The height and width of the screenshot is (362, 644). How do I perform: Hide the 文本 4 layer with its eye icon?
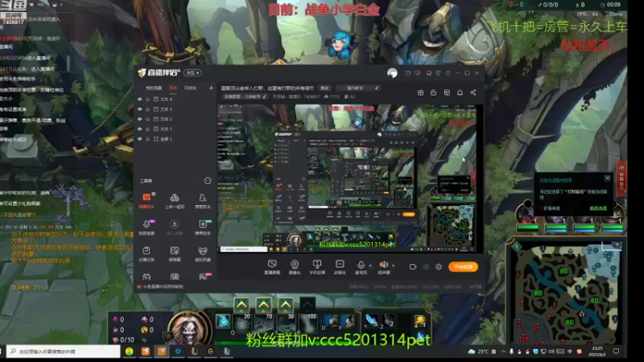[140, 99]
